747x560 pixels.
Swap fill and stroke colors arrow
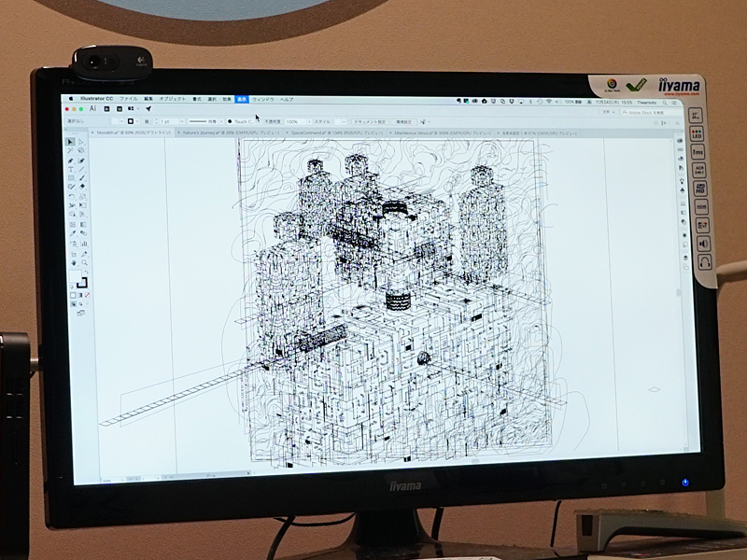click(86, 272)
